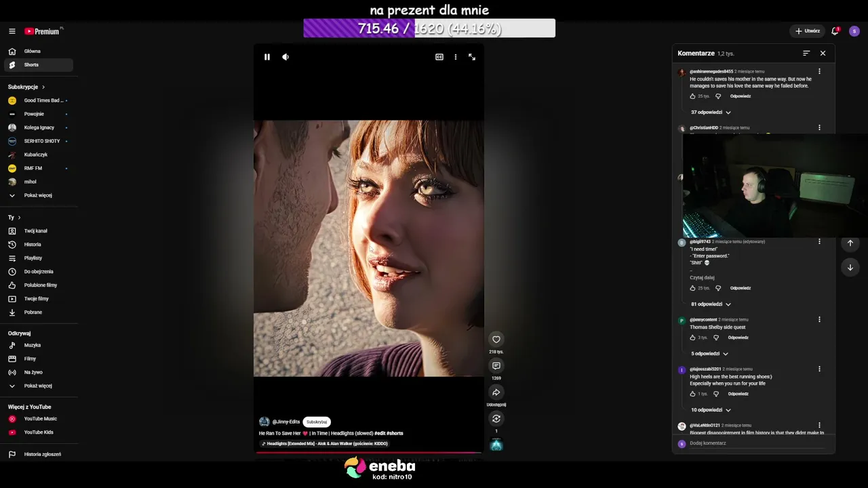Open the player's more options menu
Viewport: 868px width, 488px height.
point(456,57)
